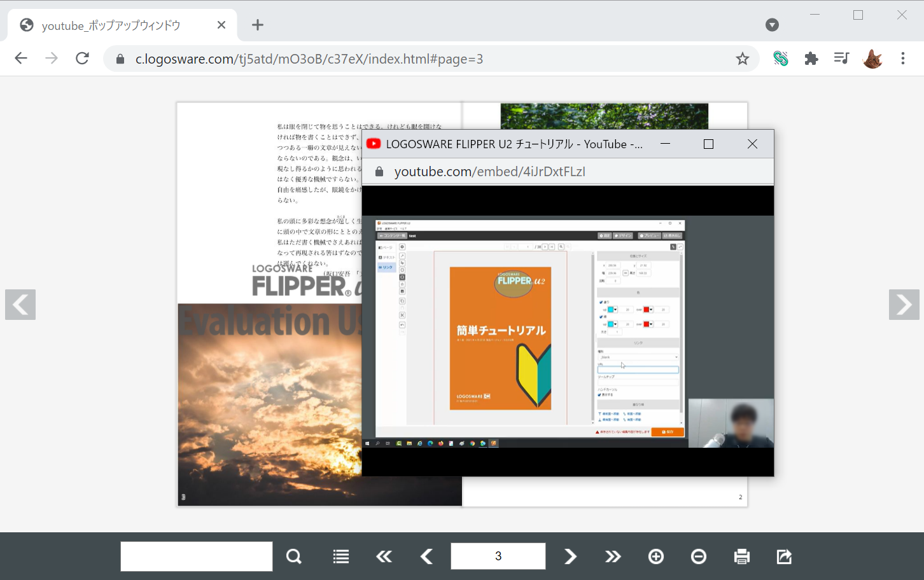Zoom out with the minus circle icon
The height and width of the screenshot is (580, 924).
pos(699,556)
